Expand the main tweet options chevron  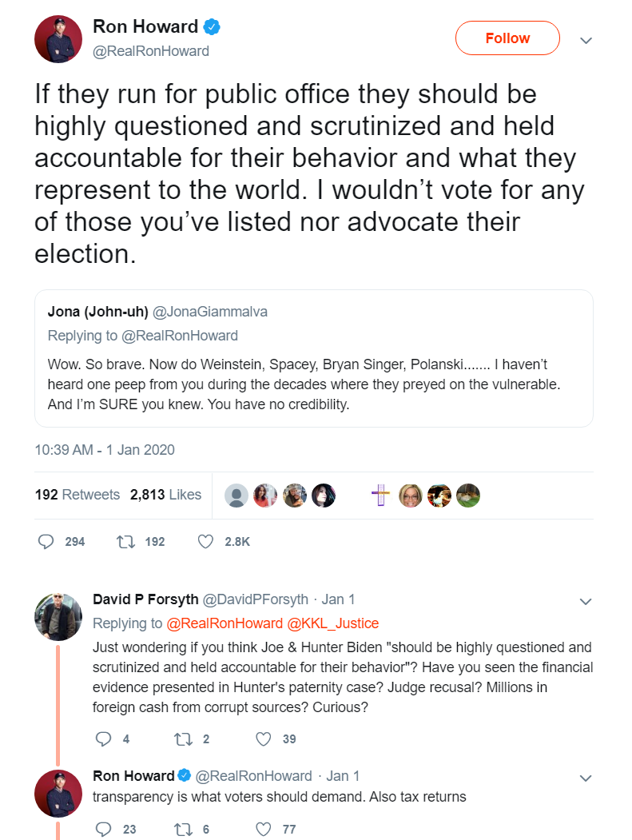pos(586,39)
